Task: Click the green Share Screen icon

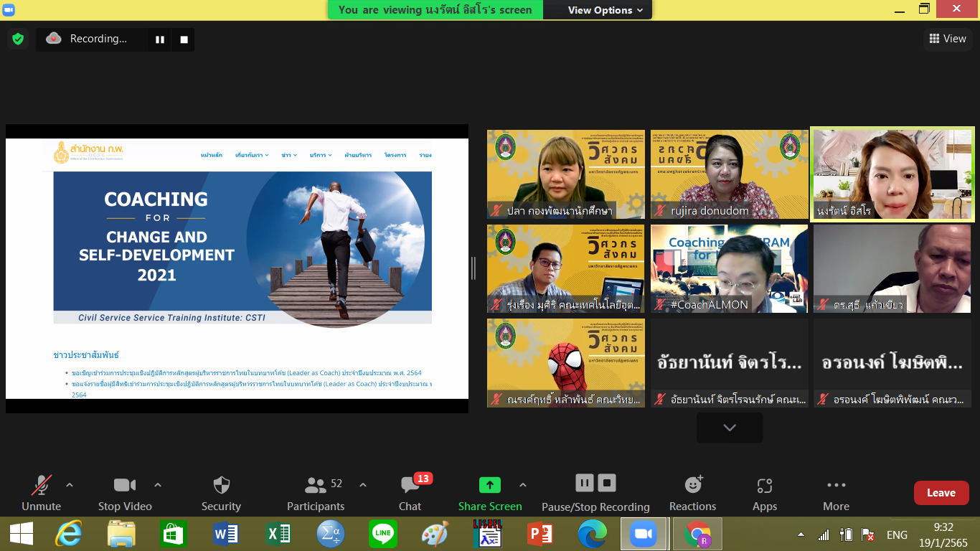Action: pos(490,485)
